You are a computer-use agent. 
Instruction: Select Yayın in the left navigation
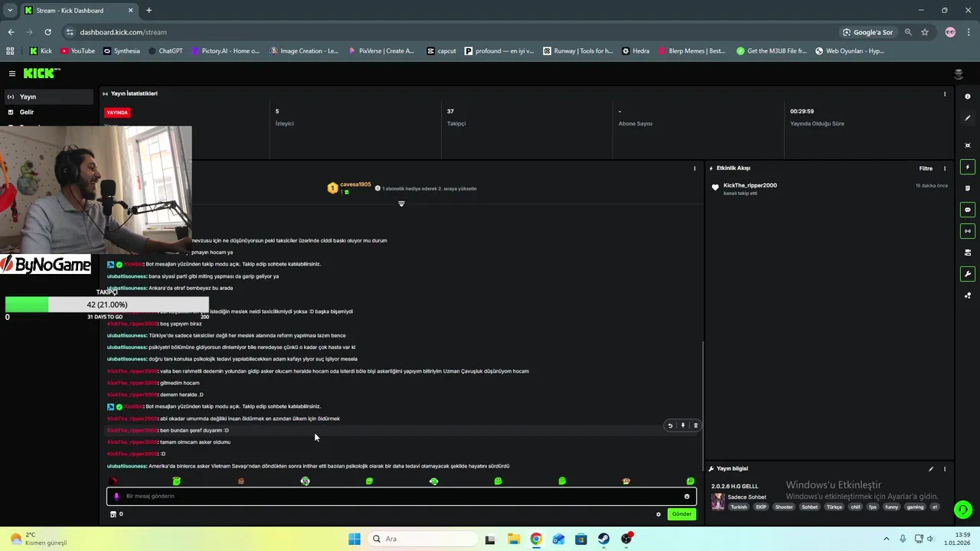49,96
